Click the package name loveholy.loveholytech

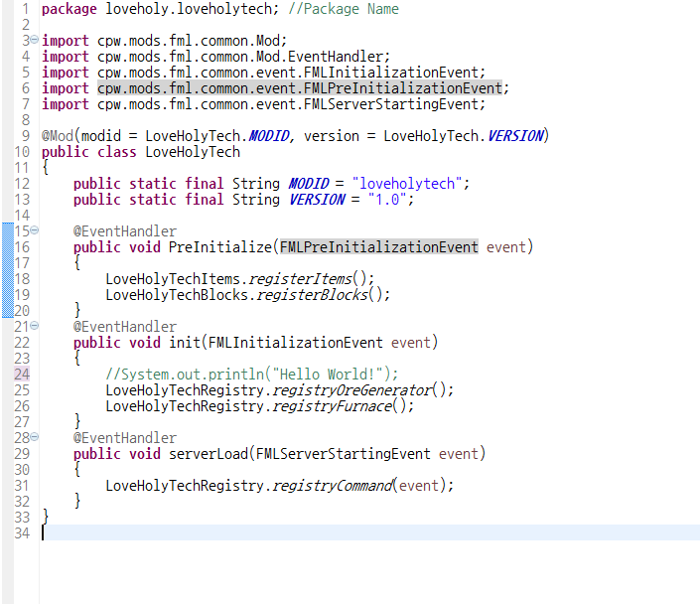189,9
